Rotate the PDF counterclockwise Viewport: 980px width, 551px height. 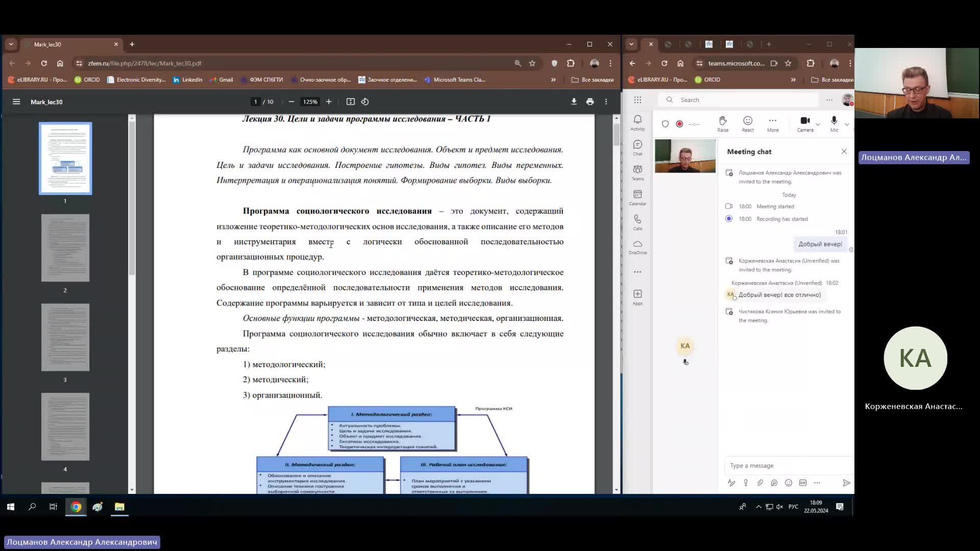pos(365,102)
